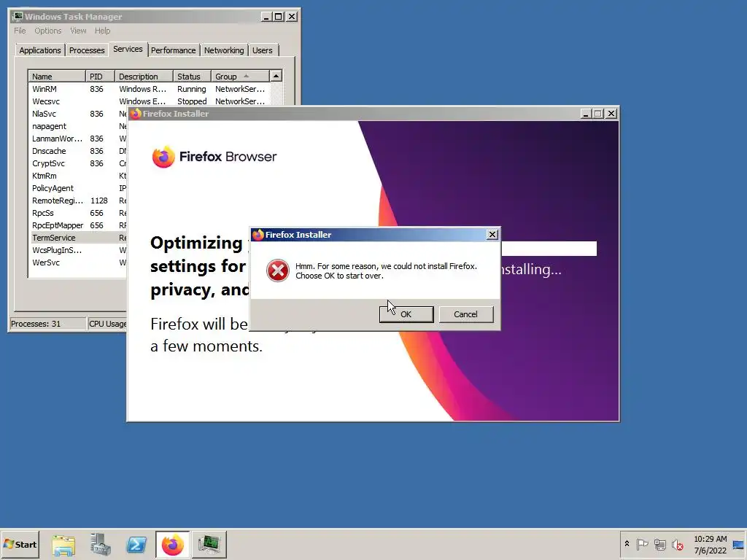The width and height of the screenshot is (747, 560).
Task: Click the Firefox icon in error dialog title bar
Action: 258,235
